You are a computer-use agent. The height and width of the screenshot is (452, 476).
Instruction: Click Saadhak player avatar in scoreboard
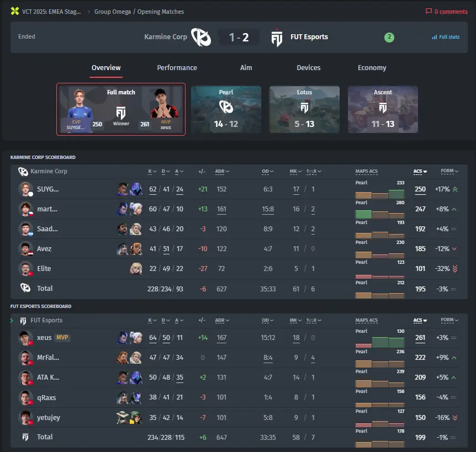(x=25, y=228)
